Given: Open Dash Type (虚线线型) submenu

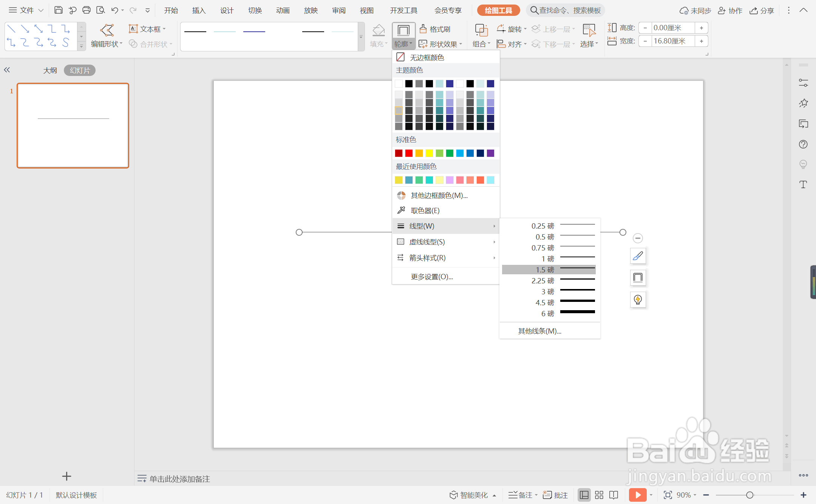Looking at the screenshot, I should [x=446, y=242].
